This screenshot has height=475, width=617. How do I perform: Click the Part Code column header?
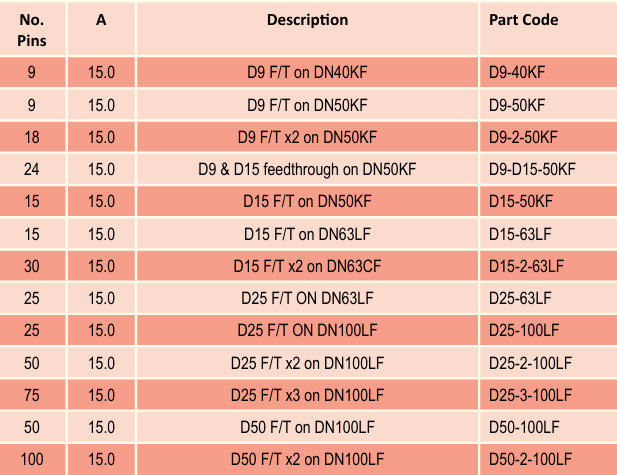coord(523,20)
